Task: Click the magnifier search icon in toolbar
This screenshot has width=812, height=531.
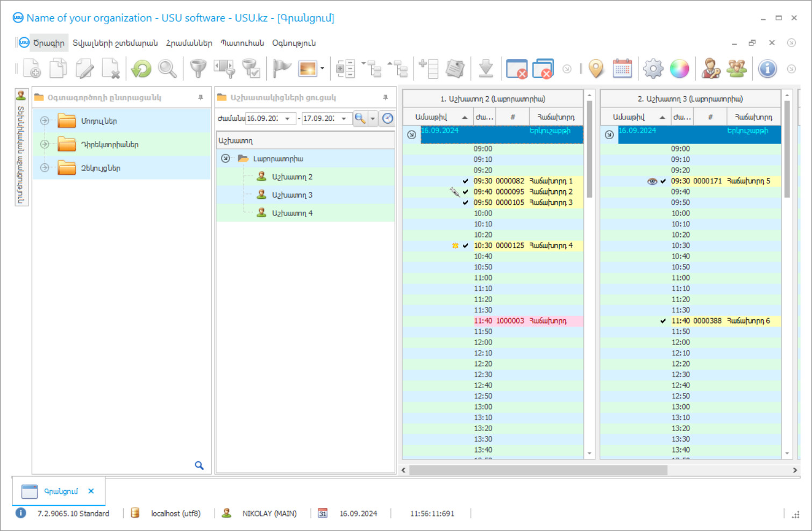Action: pyautogui.click(x=167, y=69)
